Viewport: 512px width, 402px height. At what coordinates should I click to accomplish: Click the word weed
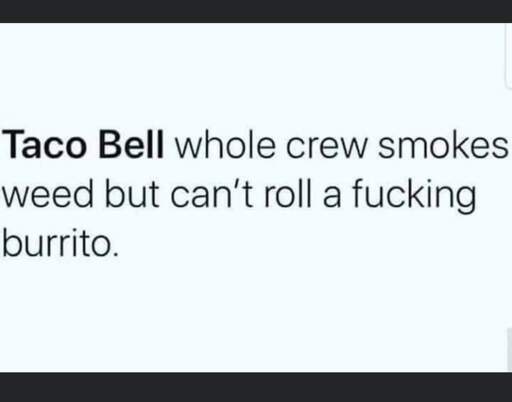(48, 194)
